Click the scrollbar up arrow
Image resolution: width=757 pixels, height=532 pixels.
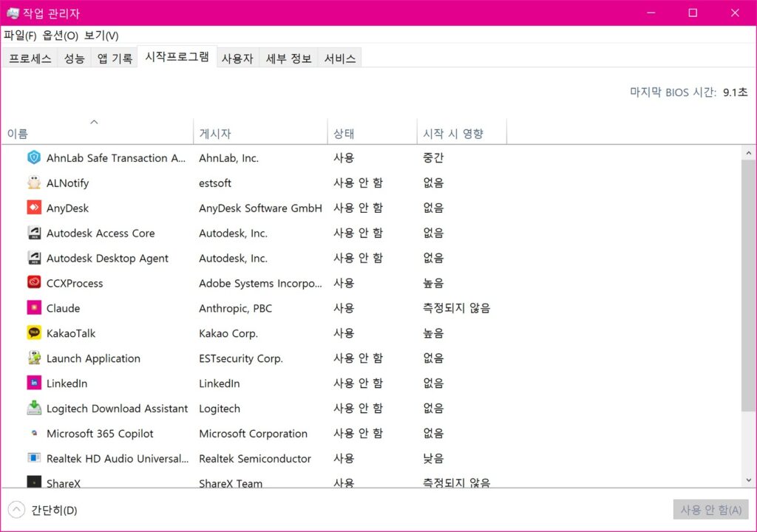click(x=749, y=153)
